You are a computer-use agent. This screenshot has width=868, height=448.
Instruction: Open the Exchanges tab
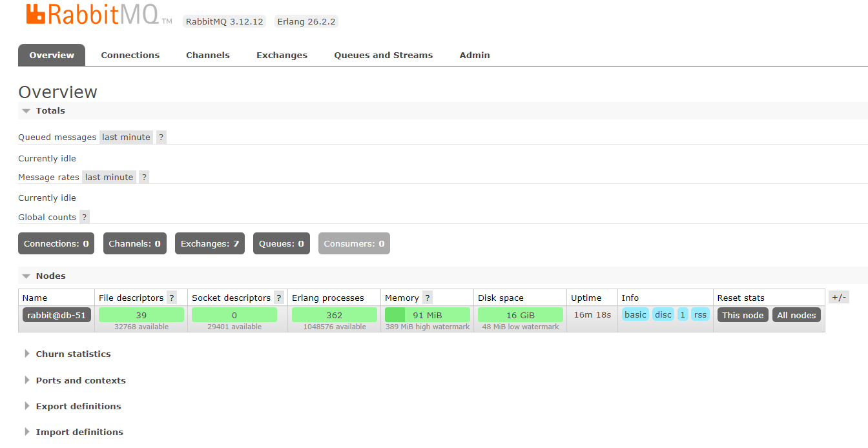coord(282,55)
